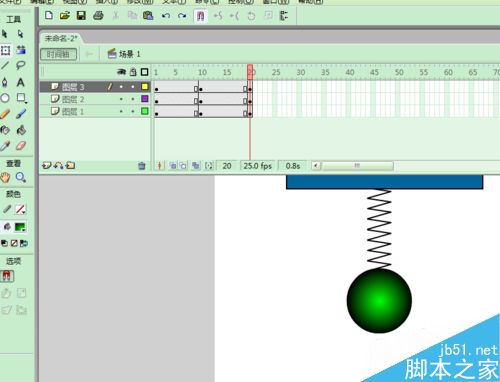The width and height of the screenshot is (500, 382).
Task: Toggle the magnet snap icon in the top toolbar
Action: coord(201,16)
